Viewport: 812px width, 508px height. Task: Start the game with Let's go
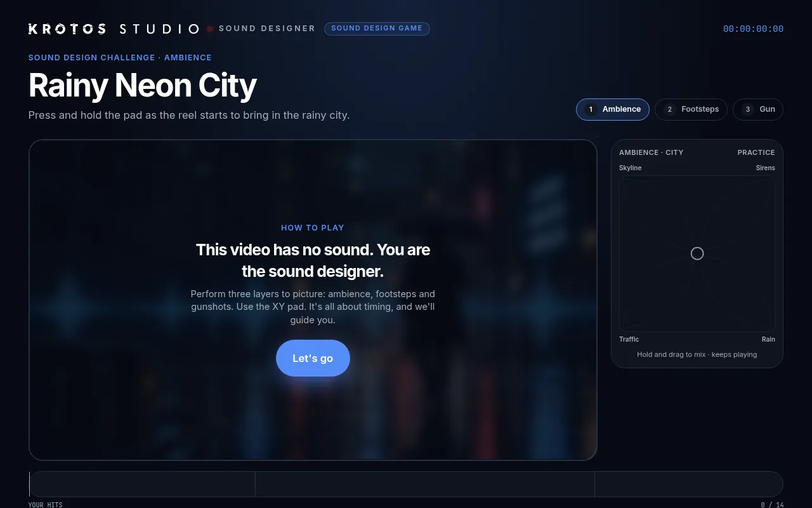pyautogui.click(x=313, y=358)
